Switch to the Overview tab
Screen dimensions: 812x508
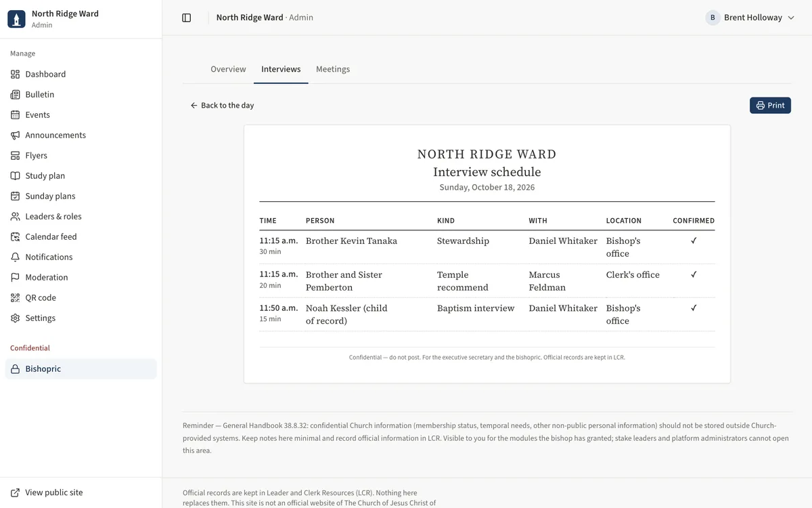click(x=228, y=69)
